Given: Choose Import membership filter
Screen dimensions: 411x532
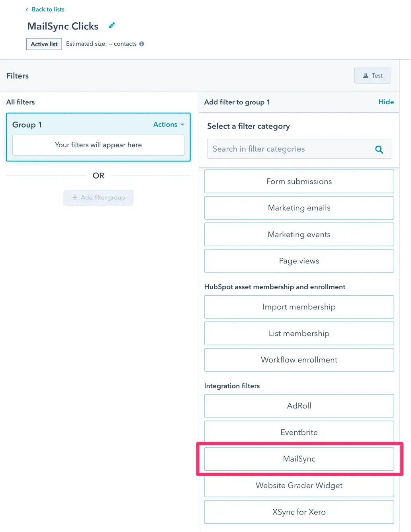Looking at the screenshot, I should point(299,307).
